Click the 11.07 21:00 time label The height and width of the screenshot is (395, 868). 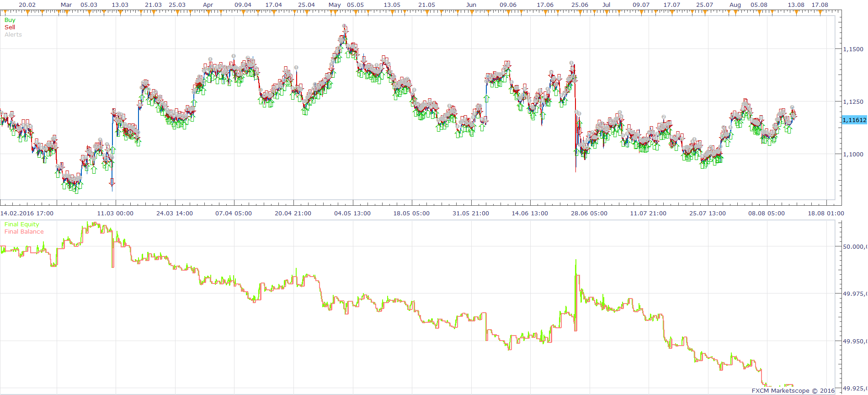coord(648,214)
